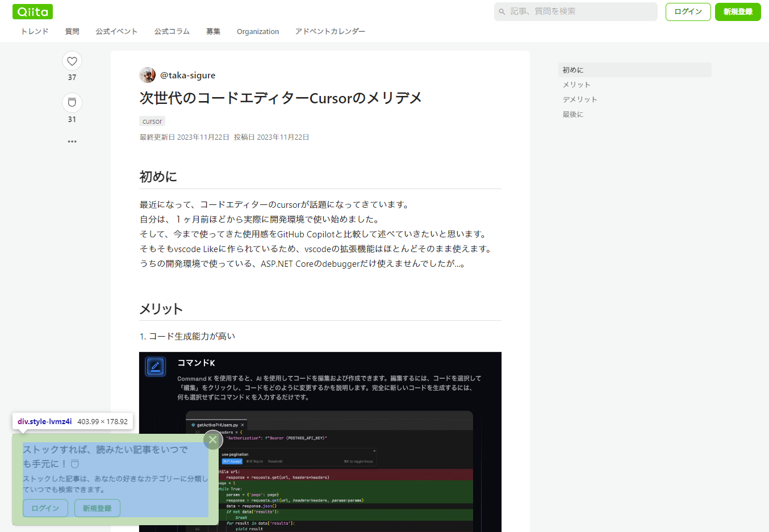Screen dimensions: 769x532
Task: Open the article options with the ellipsis icon
Action: point(72,141)
